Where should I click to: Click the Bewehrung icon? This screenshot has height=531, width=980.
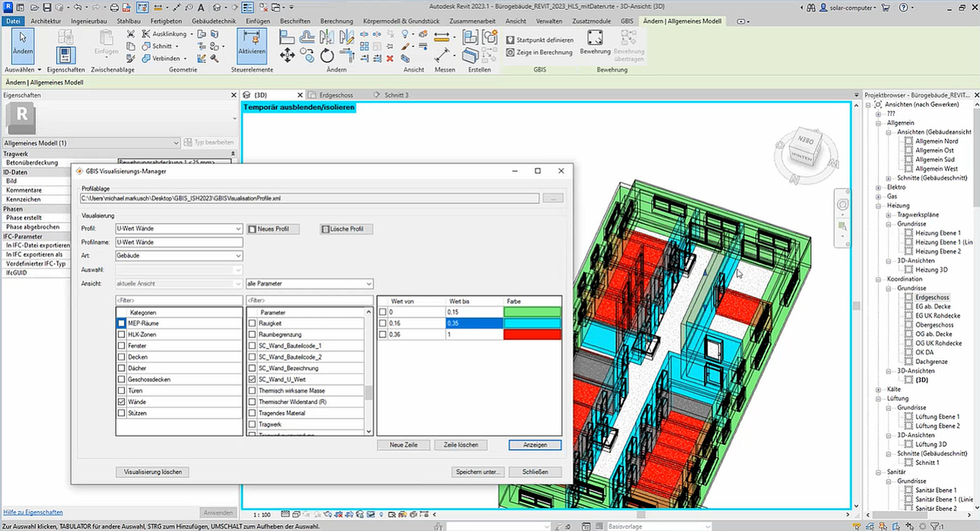(595, 39)
